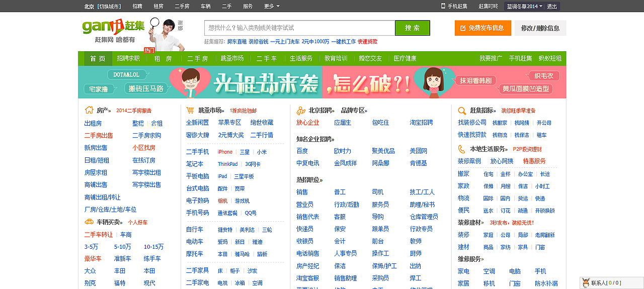Open the 厂房/仓库/土地/车位 link
Image resolution: width=644 pixels, height=289 pixels.
point(110,210)
